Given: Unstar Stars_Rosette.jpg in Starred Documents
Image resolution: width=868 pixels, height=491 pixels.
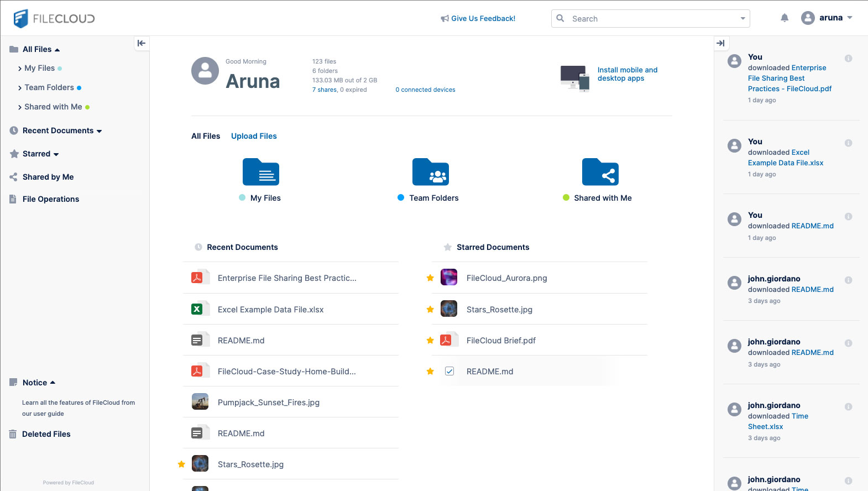Looking at the screenshot, I should pyautogui.click(x=430, y=309).
